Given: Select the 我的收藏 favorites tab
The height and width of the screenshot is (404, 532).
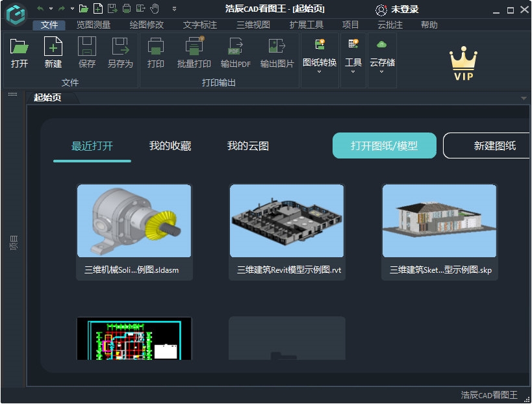Looking at the screenshot, I should [x=170, y=146].
